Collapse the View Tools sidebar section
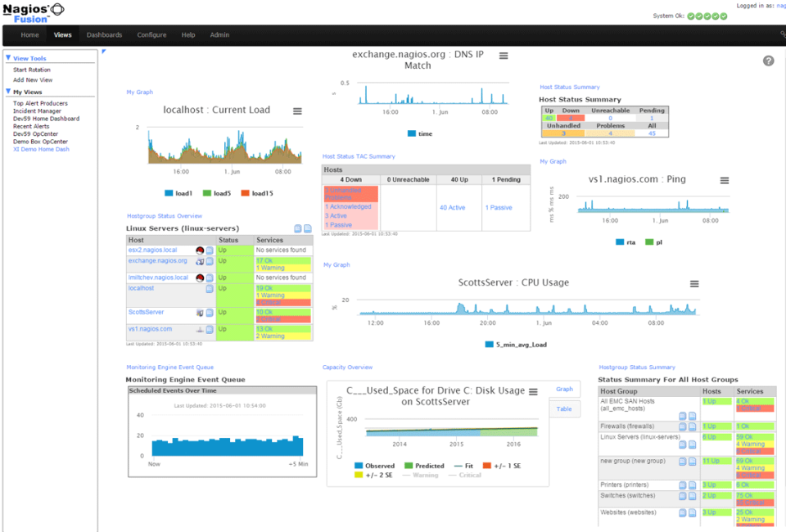The image size is (786, 532). (9, 59)
